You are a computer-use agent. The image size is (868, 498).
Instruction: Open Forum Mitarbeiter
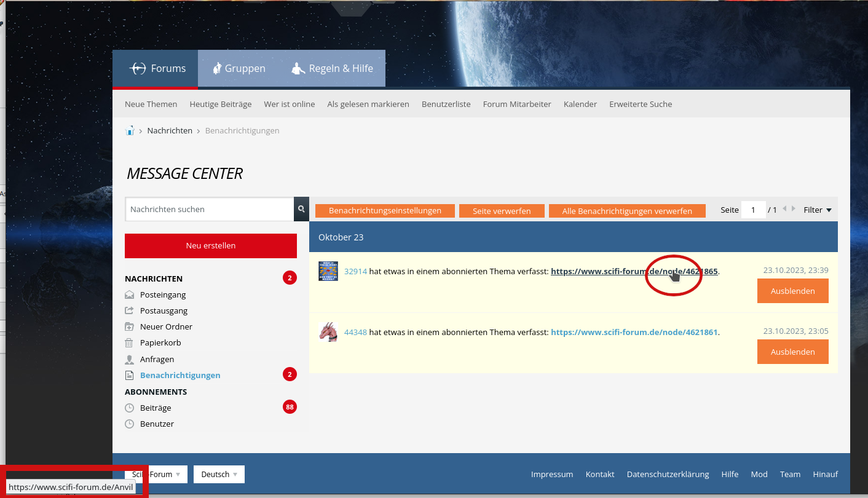pos(517,104)
